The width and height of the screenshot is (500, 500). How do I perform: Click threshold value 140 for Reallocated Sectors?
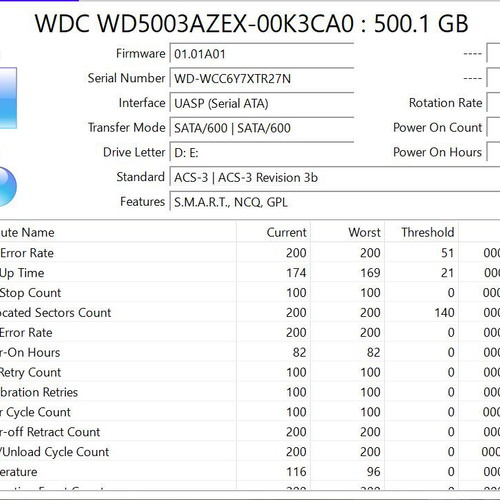(444, 313)
